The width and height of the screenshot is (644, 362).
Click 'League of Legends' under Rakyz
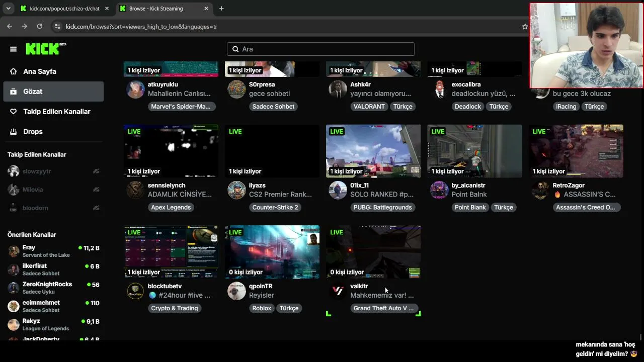click(x=46, y=328)
